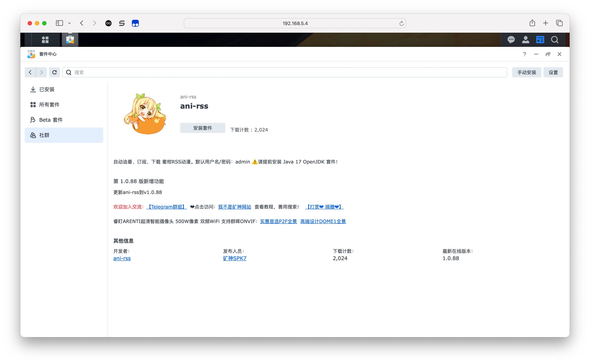This screenshot has height=364, width=590.
Task: Click the S-shaped extension icon
Action: coord(122,23)
